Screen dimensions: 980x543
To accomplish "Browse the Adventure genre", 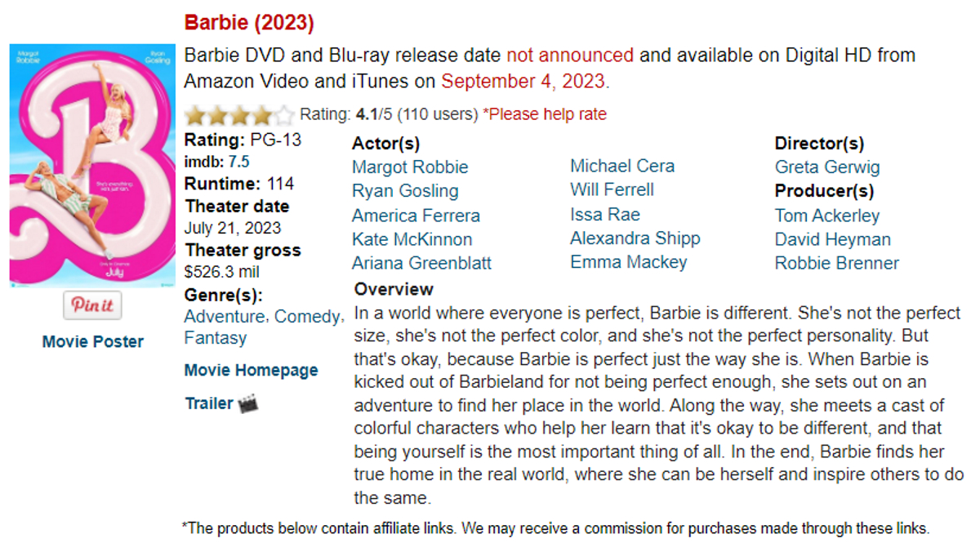I will [x=225, y=317].
